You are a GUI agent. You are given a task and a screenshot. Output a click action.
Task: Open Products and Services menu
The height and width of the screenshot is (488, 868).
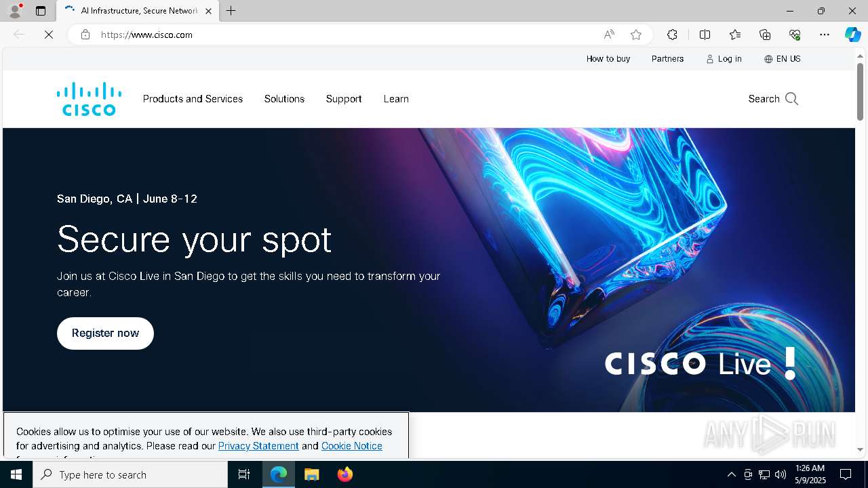coord(193,99)
